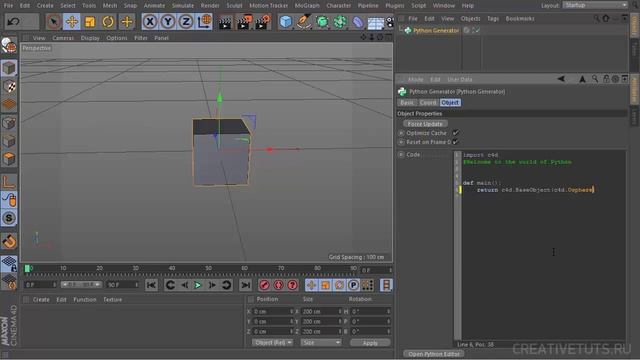Activate the Scale tool

pyautogui.click(x=90, y=22)
